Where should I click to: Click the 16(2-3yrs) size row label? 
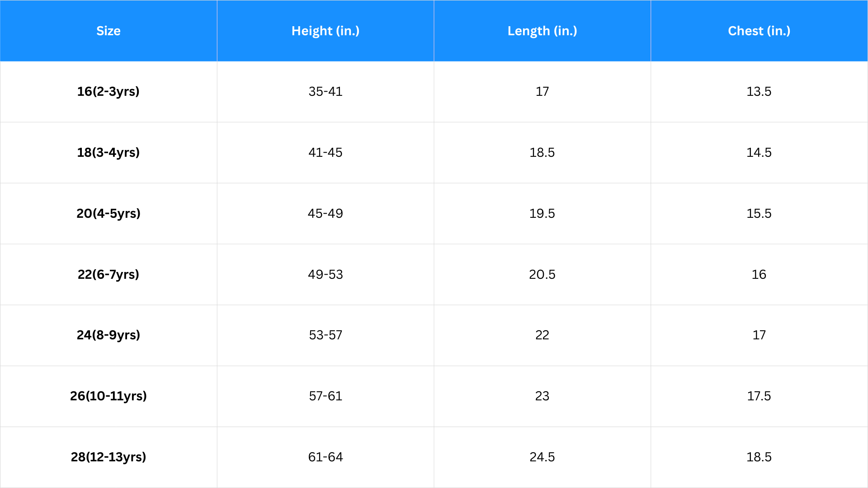tap(108, 91)
